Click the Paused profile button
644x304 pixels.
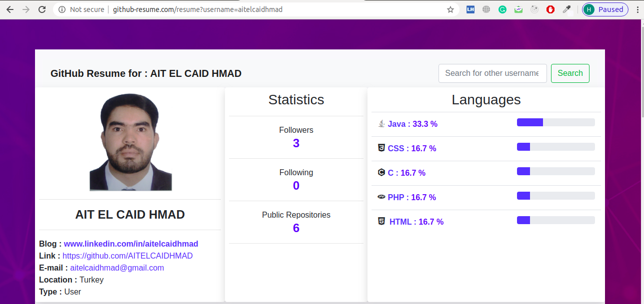coord(605,9)
